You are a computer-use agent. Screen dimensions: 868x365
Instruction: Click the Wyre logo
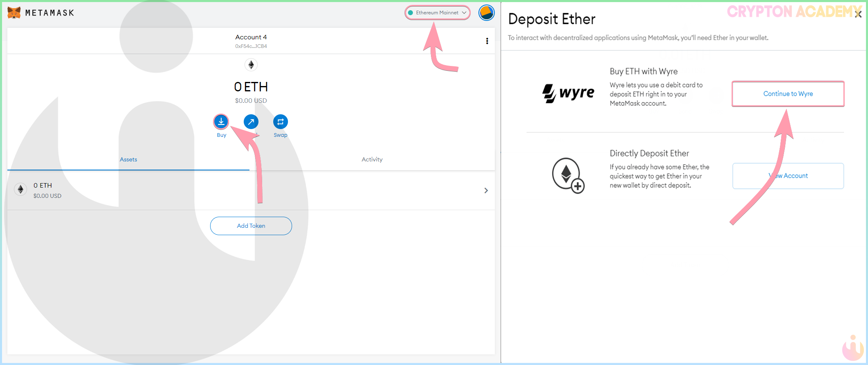click(x=568, y=93)
